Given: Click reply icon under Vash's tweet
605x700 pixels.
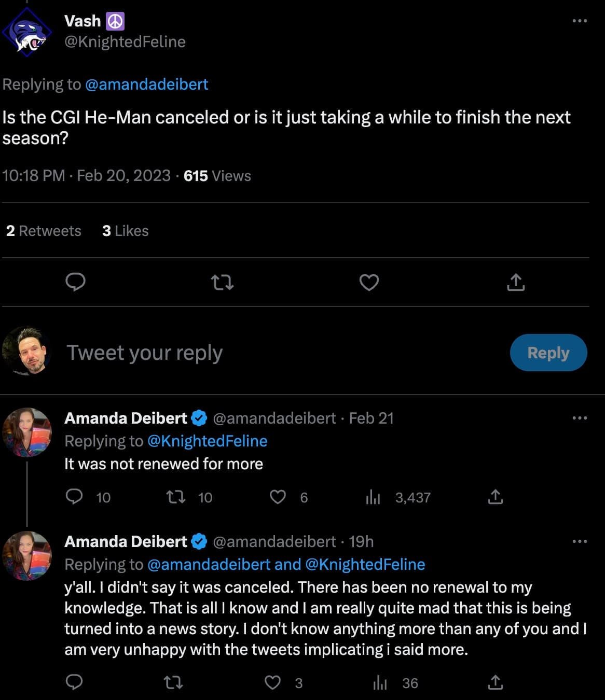Looking at the screenshot, I should pos(76,282).
